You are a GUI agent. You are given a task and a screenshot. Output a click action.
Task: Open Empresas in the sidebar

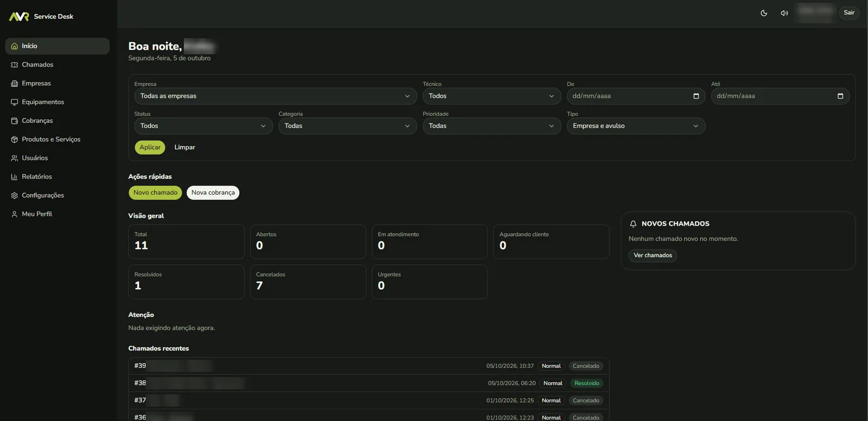coord(58,84)
